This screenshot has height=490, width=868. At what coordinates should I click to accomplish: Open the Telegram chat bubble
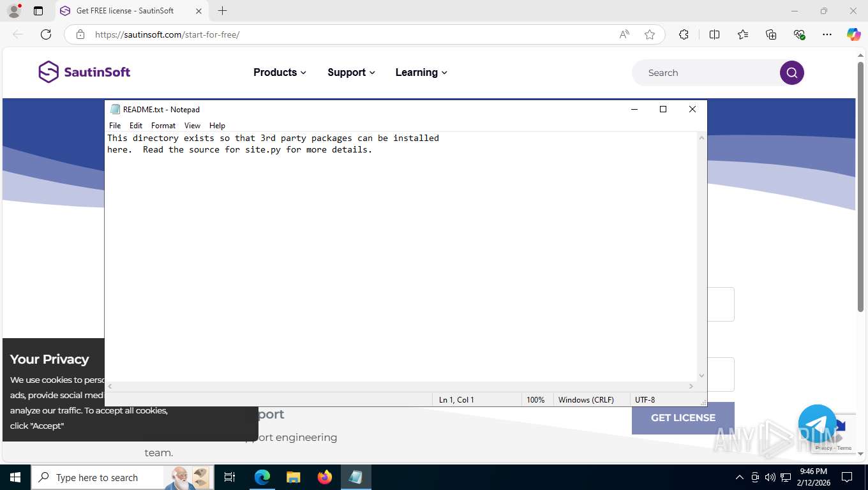tap(817, 424)
